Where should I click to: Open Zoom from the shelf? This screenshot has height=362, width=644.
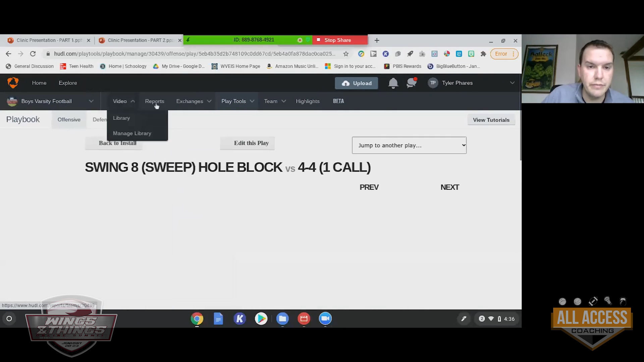[x=325, y=319]
